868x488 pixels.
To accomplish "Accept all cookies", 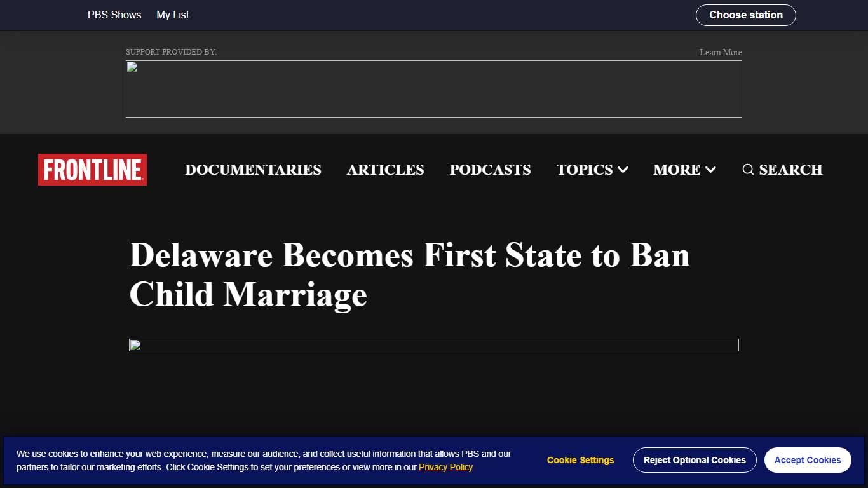I will pos(808,459).
